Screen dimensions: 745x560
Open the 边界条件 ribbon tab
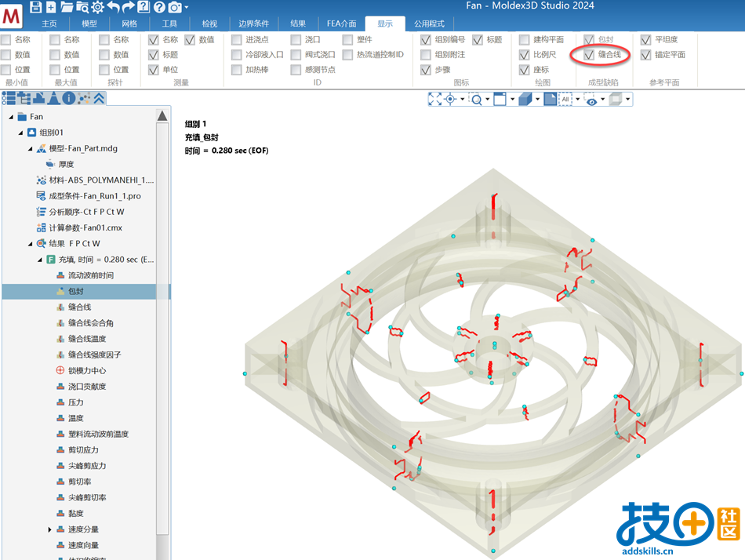(x=254, y=24)
